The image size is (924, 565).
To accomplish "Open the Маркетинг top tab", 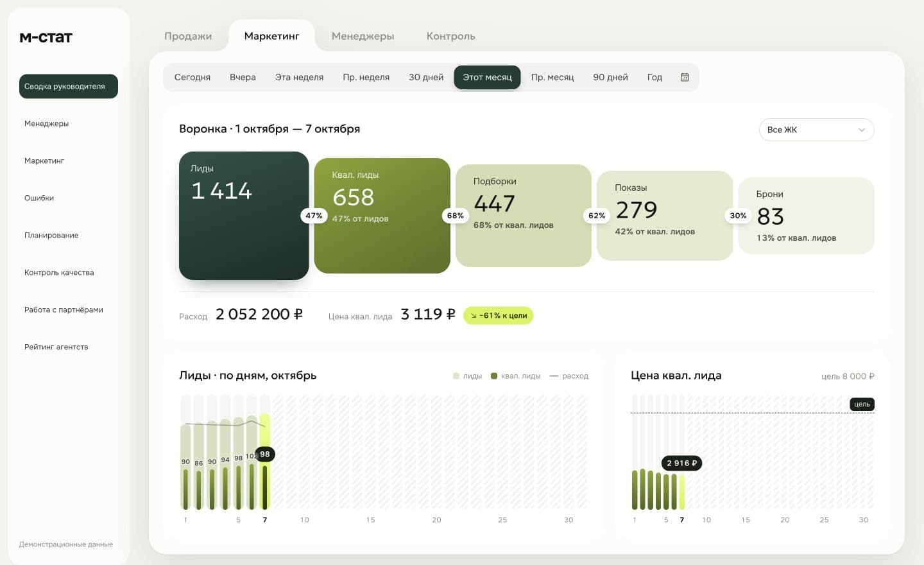I will pos(271,36).
